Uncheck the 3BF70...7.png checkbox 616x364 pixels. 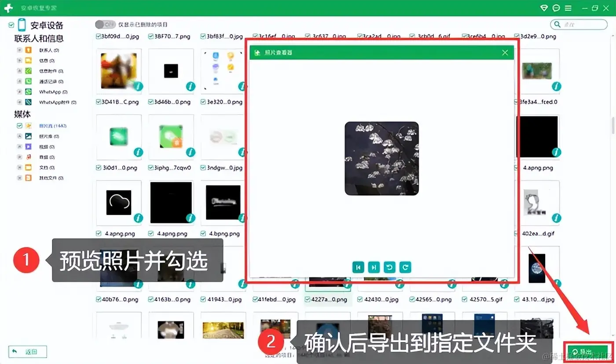click(151, 36)
